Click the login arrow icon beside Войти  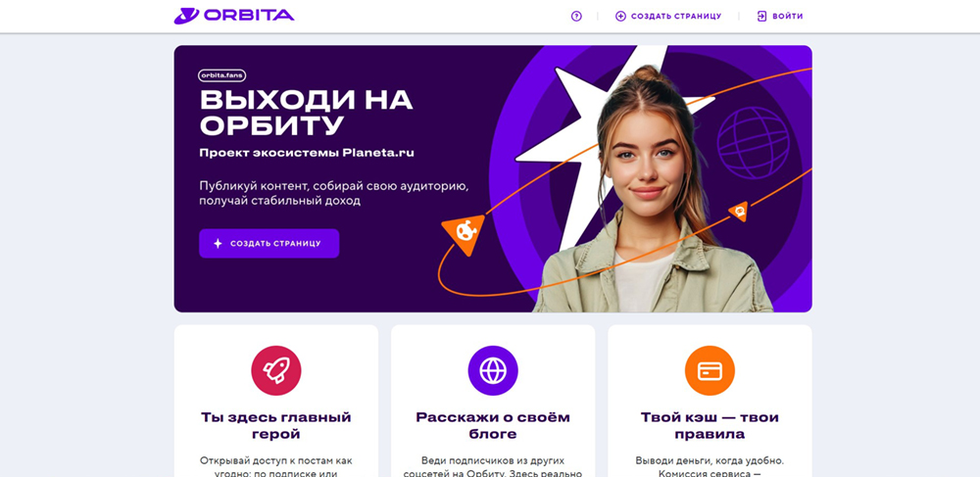tap(761, 17)
